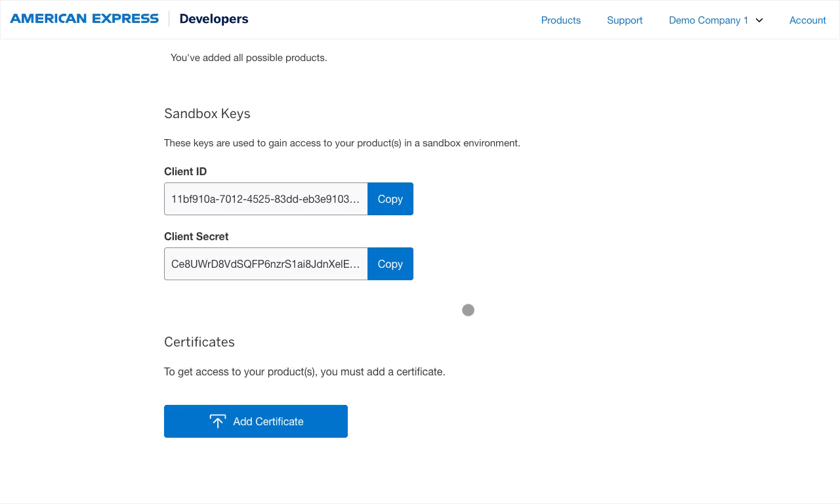Viewport: 840px width, 504px height.
Task: Click the certificate requirement notice text
Action: (304, 371)
